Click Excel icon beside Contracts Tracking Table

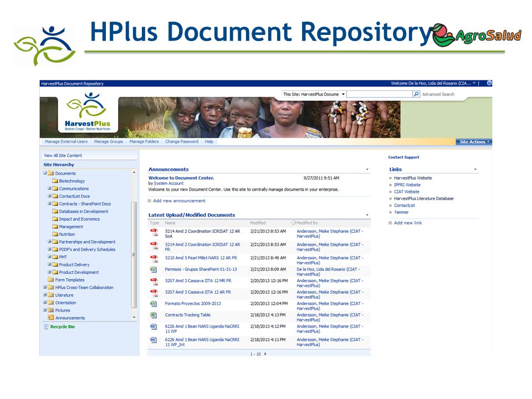(154, 315)
